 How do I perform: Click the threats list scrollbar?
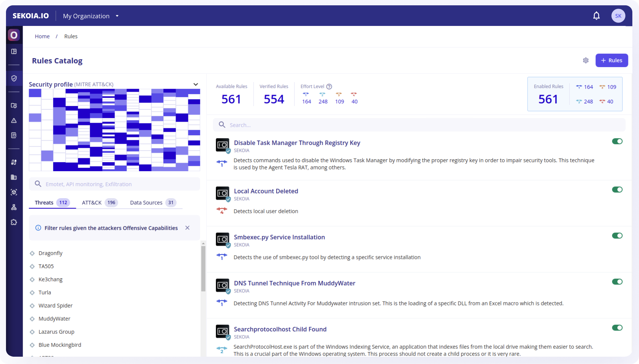(x=203, y=269)
